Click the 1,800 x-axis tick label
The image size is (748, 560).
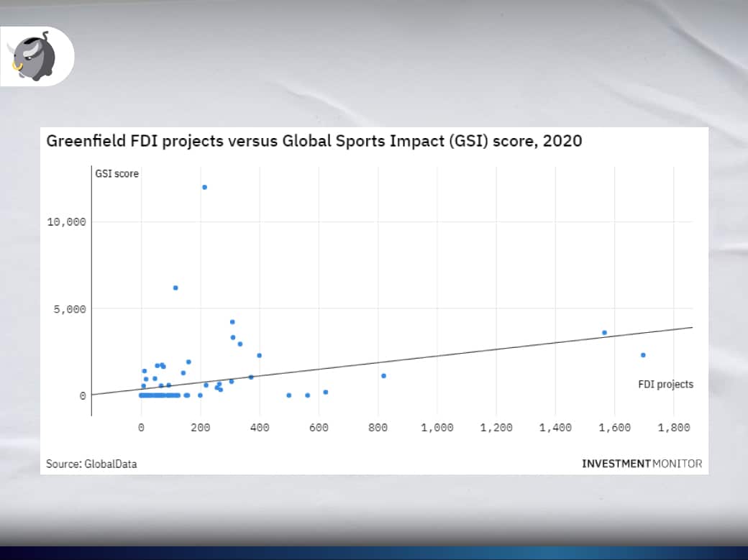pos(673,428)
